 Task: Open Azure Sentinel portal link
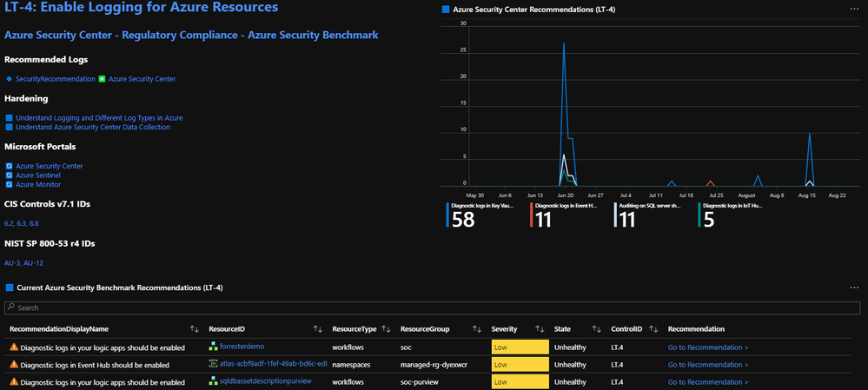[x=38, y=175]
